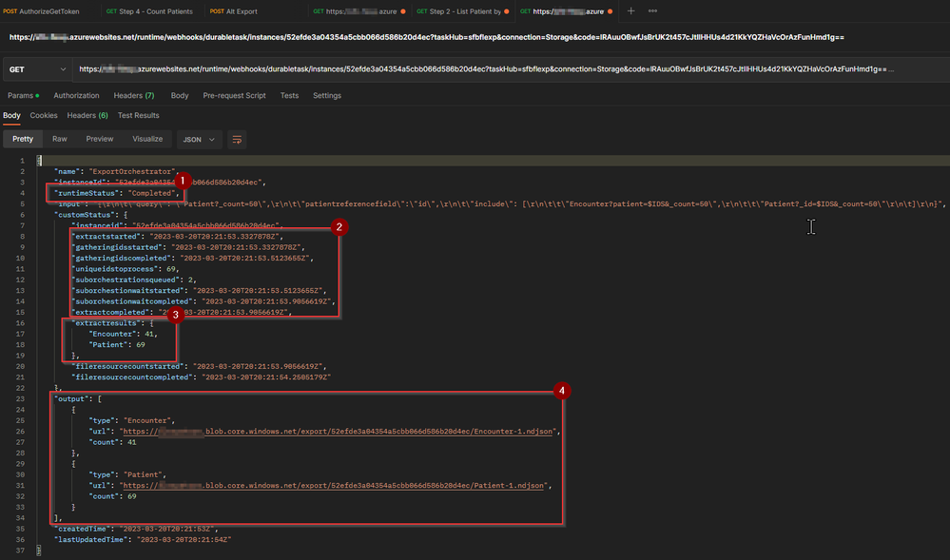This screenshot has height=560, width=950.
Task: Switch to Step 4 - Count Patients tab
Action: pos(149,11)
